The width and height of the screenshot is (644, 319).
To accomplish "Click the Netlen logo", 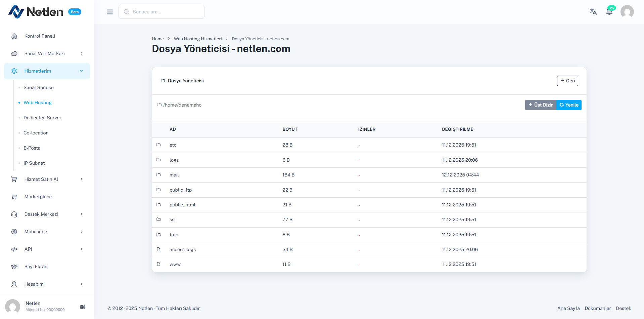I will (36, 12).
